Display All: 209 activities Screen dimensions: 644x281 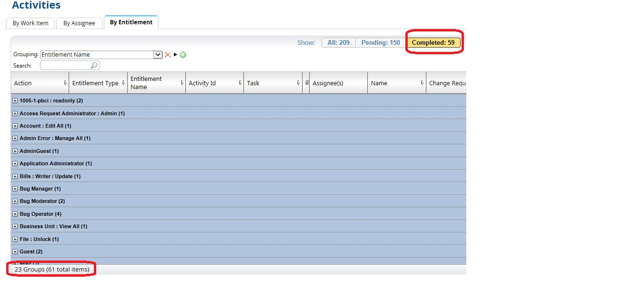(x=338, y=42)
